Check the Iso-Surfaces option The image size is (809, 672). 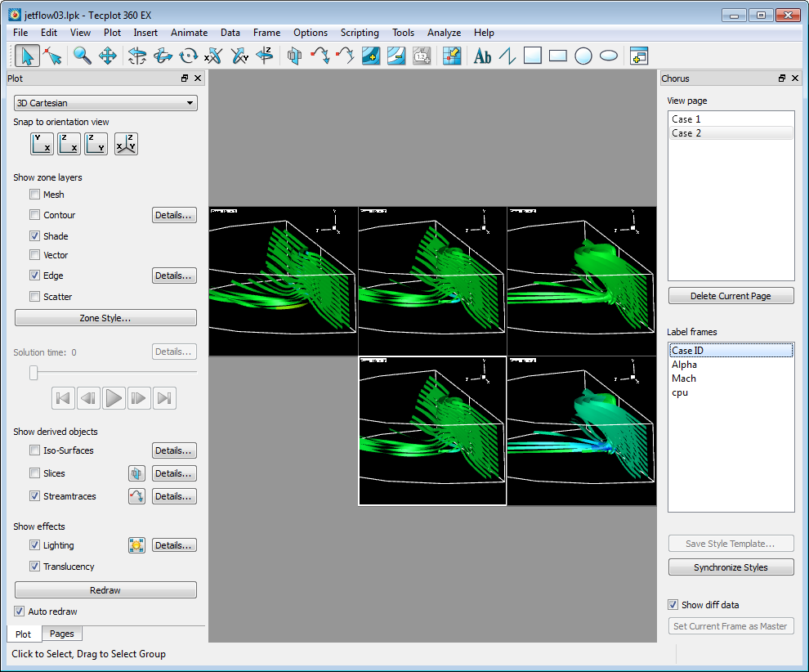tap(34, 450)
